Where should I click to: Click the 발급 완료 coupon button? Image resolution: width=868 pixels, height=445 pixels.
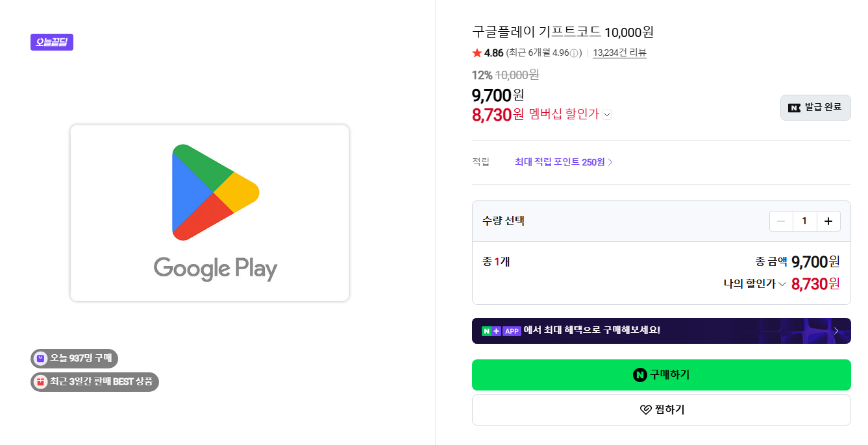pyautogui.click(x=815, y=107)
